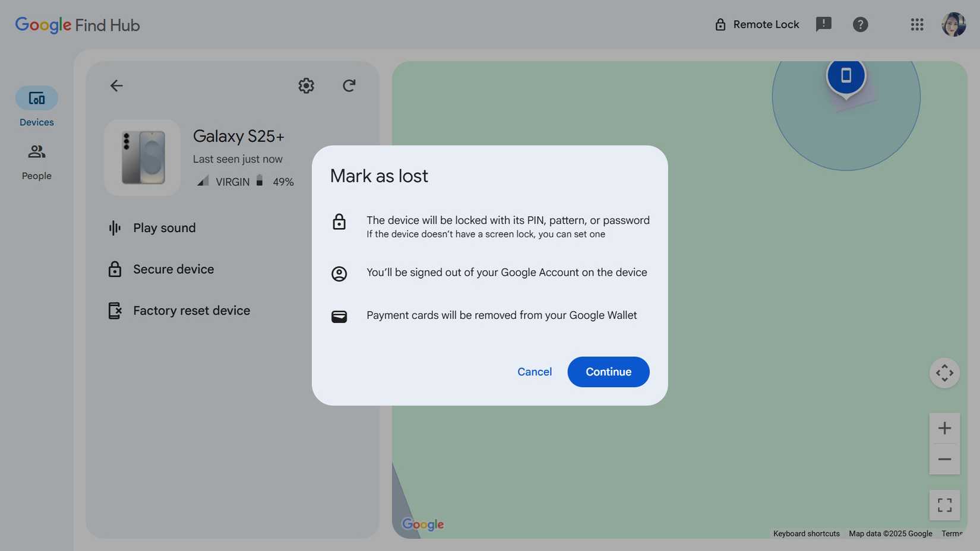Expand the map to fullscreen
980x551 pixels.
(944, 505)
